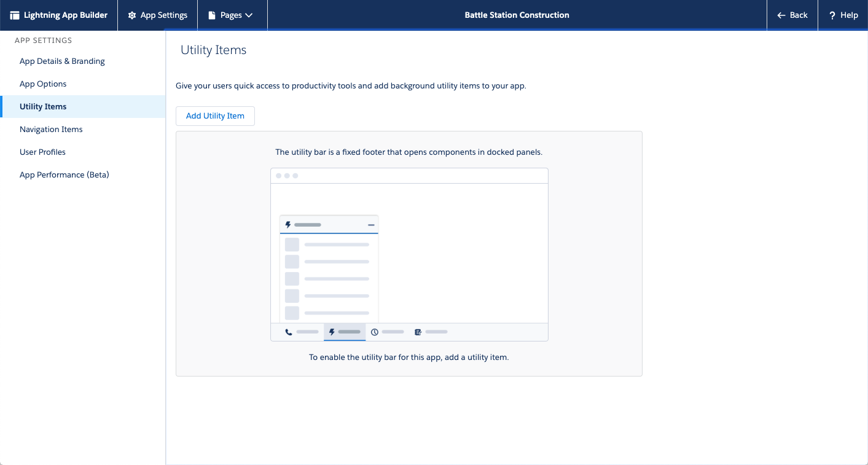The width and height of the screenshot is (868, 465).
Task: Click the minus icon in docked panel illustration
Action: 371,225
